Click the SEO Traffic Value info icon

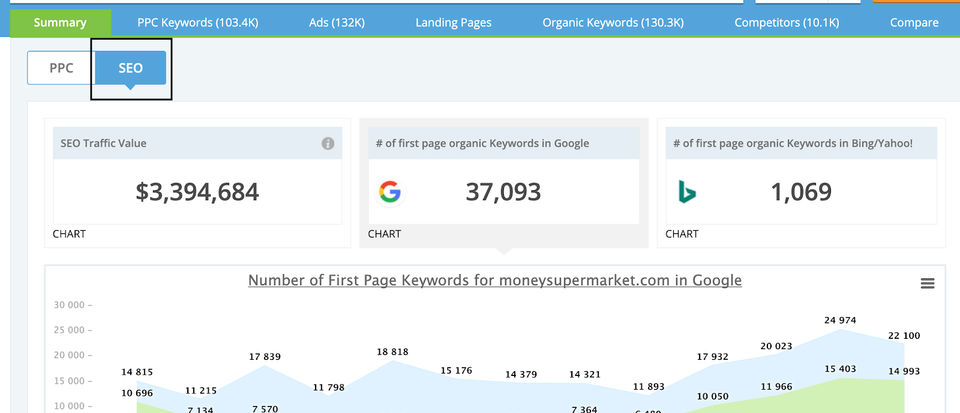coord(327,144)
